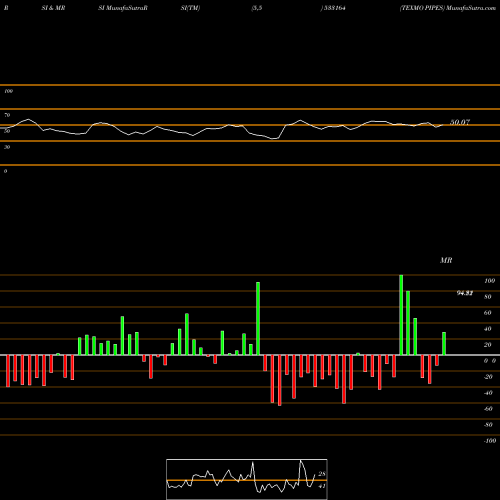Click the deepest red MR bar near -60
This screenshot has height=500, width=500.
coord(280,380)
